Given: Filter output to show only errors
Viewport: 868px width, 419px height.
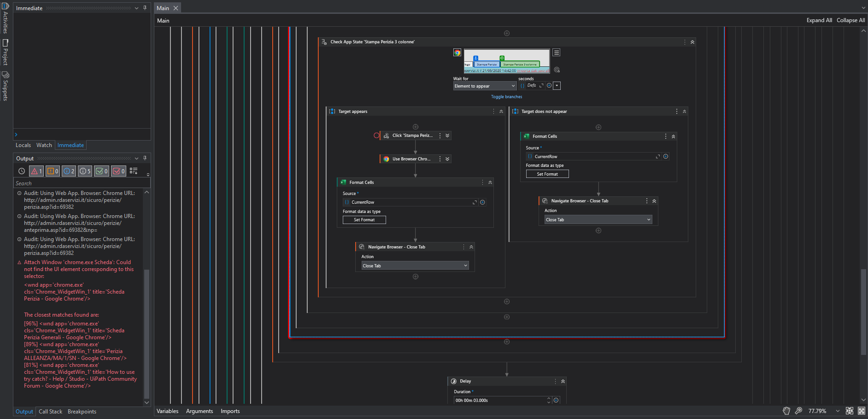Looking at the screenshot, I should 36,171.
